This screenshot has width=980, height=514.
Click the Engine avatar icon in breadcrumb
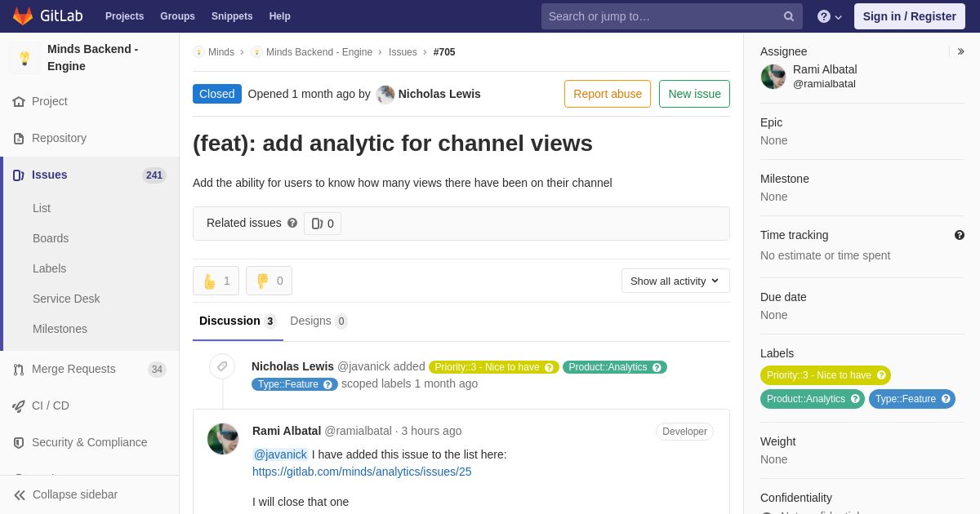coord(256,52)
